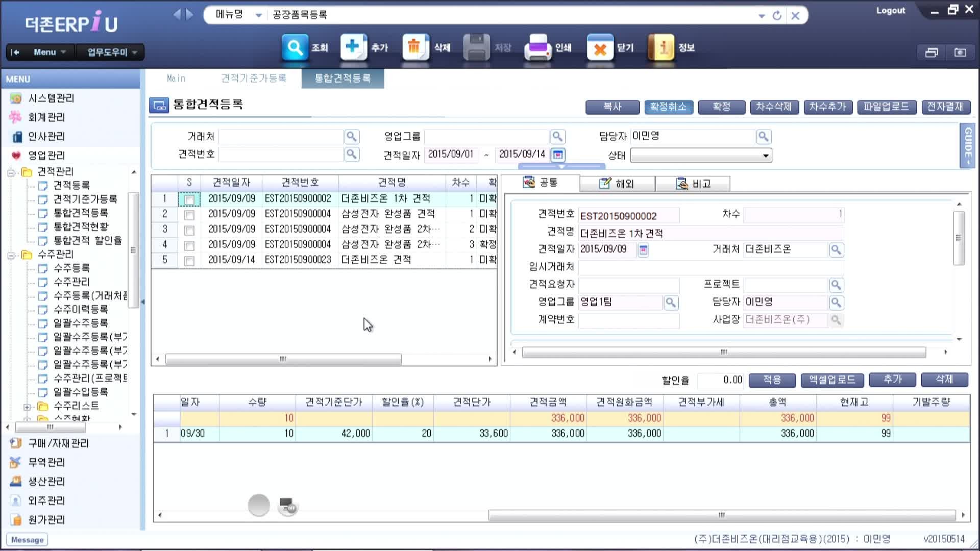Tick checkbox for row 1 EST20150900002
This screenshot has width=980, height=551.
[x=189, y=199]
